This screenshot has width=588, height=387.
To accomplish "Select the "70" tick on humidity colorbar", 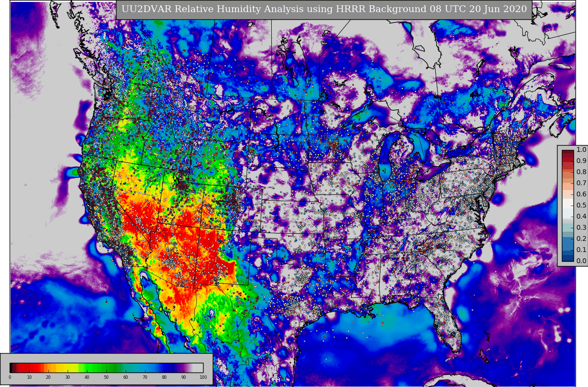I will [x=145, y=377].
